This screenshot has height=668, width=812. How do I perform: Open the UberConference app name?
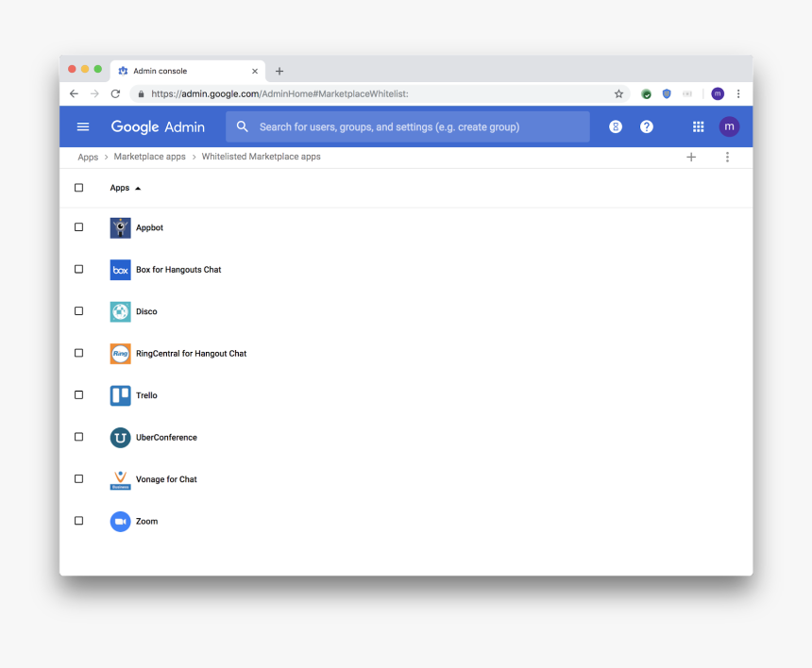[166, 437]
